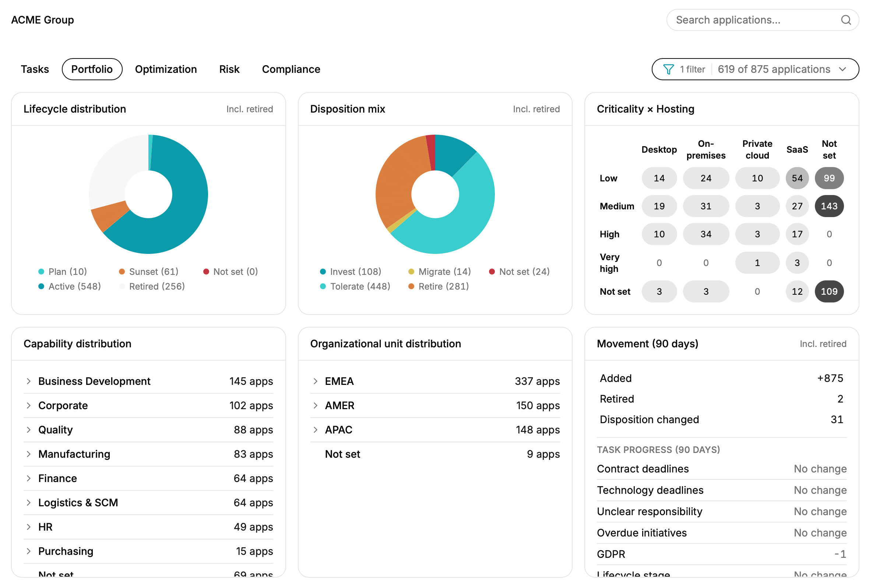This screenshot has width=869, height=588.
Task: Expand the HR capability chevron
Action: 29,527
